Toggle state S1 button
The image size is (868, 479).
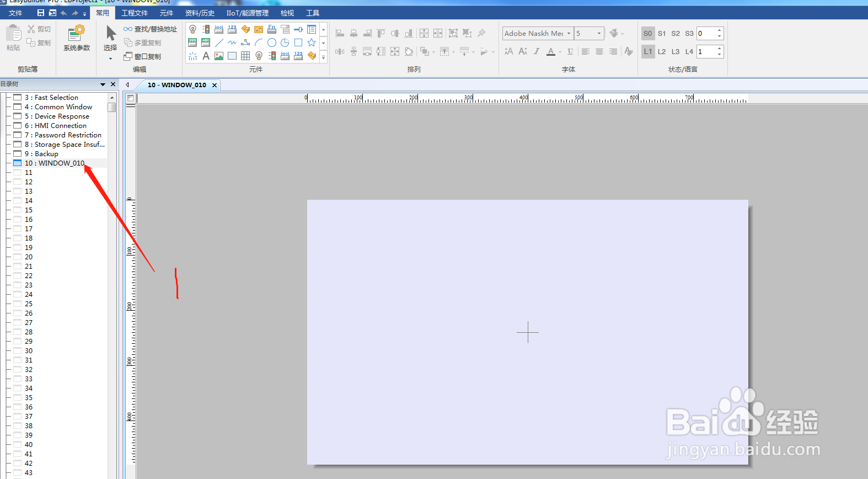click(662, 33)
